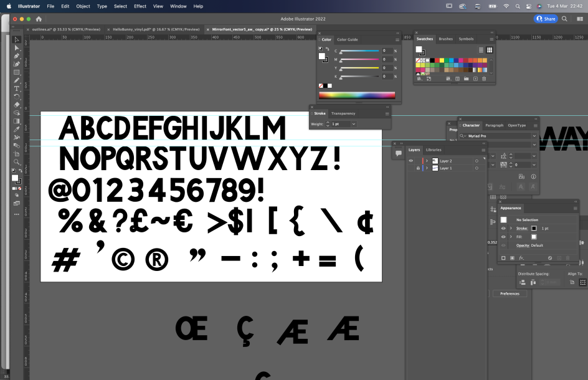Click the Cyan value input field
Viewport: 588px width, 380px height.
[x=386, y=50]
